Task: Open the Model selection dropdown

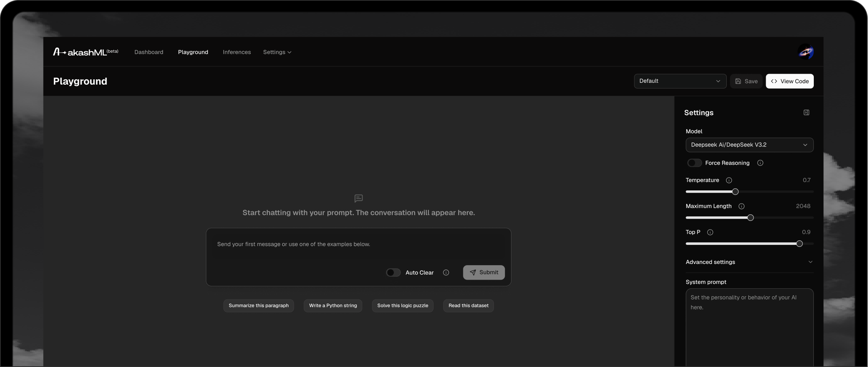Action: 749,145
